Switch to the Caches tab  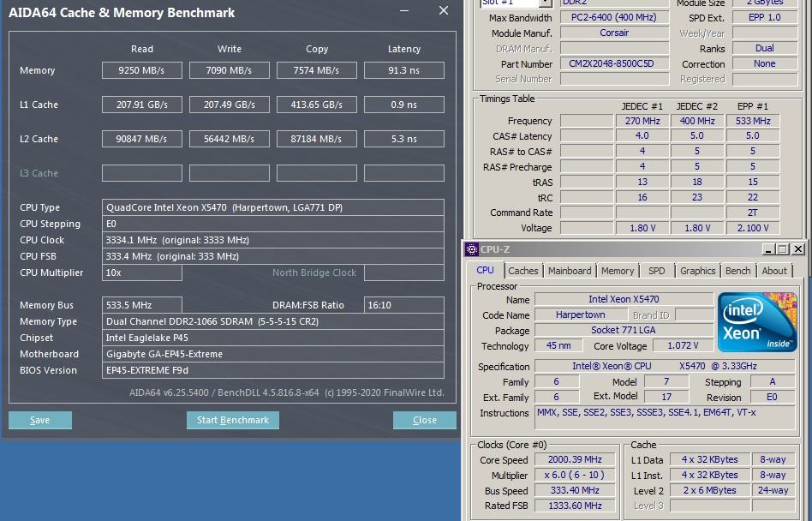click(x=523, y=271)
